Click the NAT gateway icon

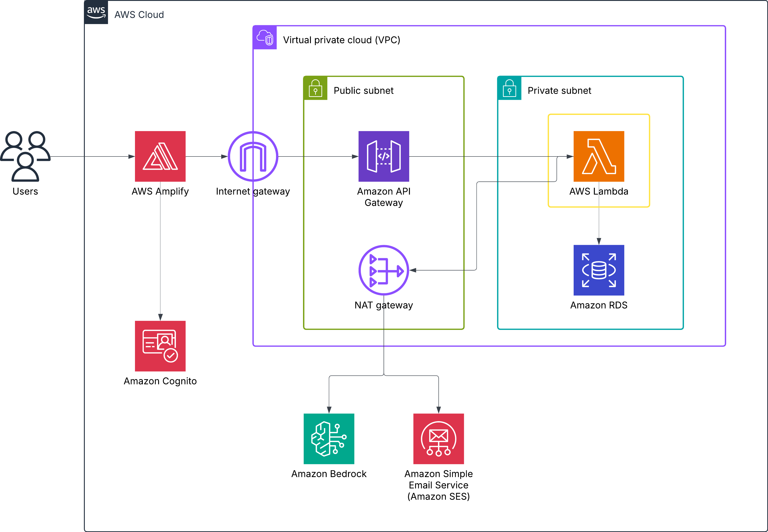[x=384, y=270]
